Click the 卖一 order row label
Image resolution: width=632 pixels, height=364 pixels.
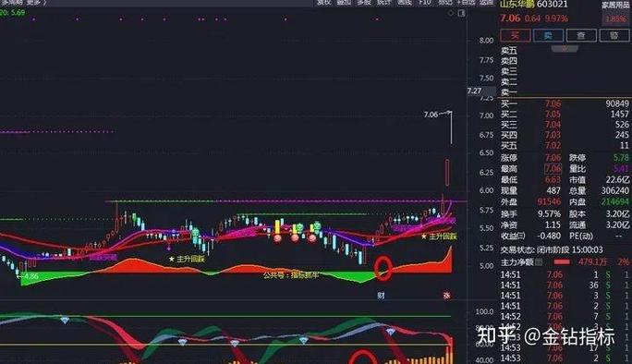click(x=509, y=92)
